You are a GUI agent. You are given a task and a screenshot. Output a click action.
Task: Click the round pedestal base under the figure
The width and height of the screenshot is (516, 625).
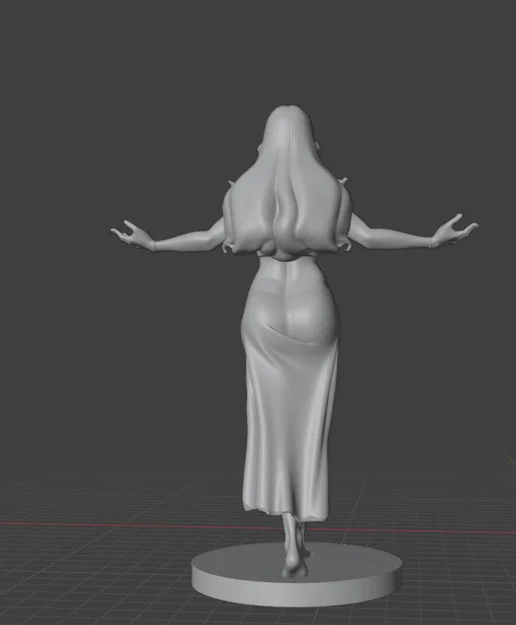(297, 576)
